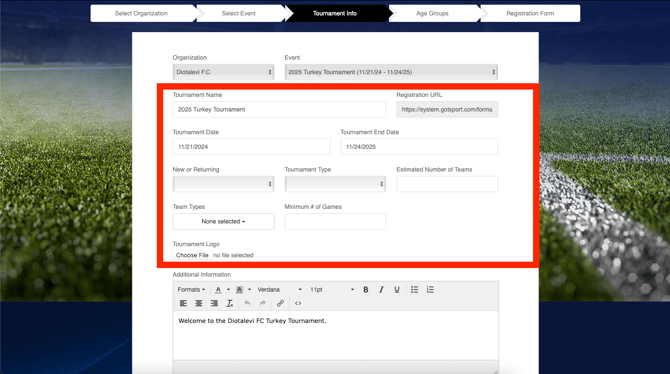Image resolution: width=670 pixels, height=374 pixels.
Task: Open the Formats dropdown
Action: [191, 290]
